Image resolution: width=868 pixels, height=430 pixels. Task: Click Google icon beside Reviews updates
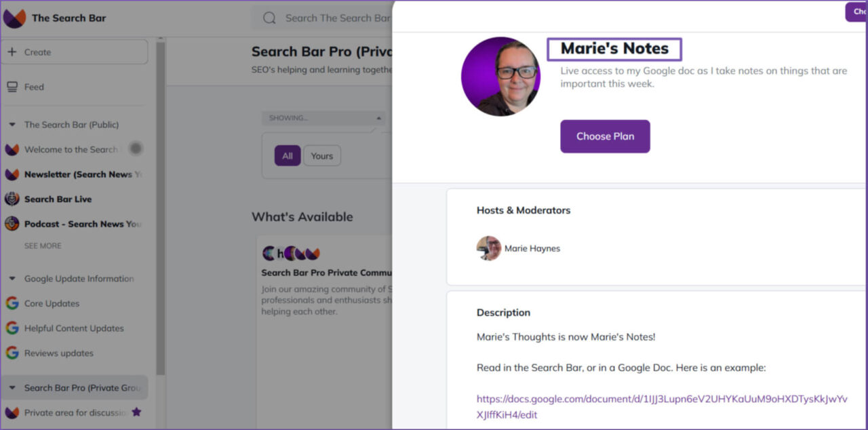coord(12,353)
